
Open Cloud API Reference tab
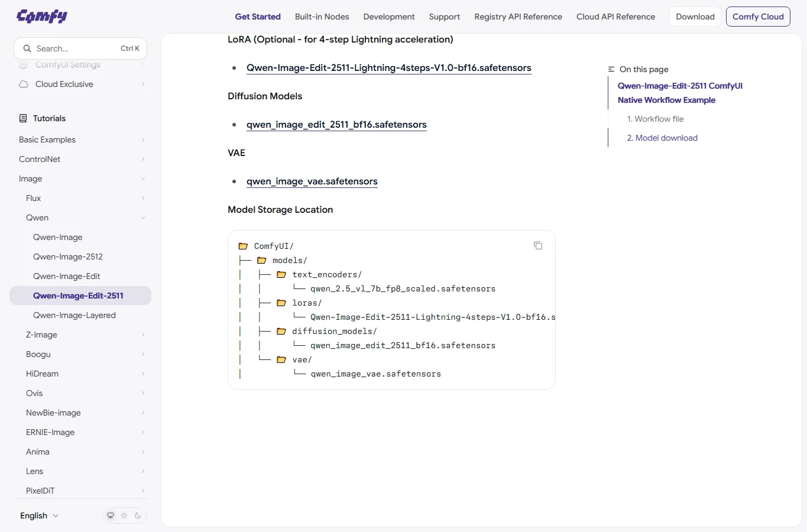click(x=616, y=17)
